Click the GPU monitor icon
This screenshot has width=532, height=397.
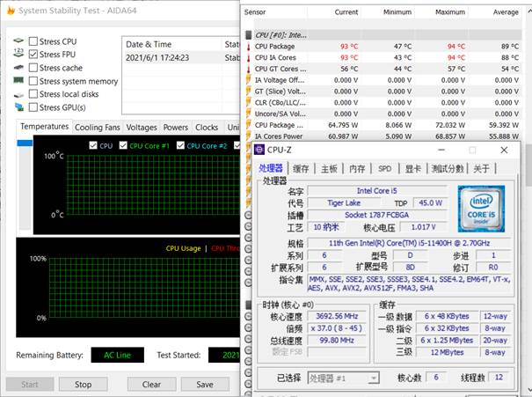coord(19,107)
